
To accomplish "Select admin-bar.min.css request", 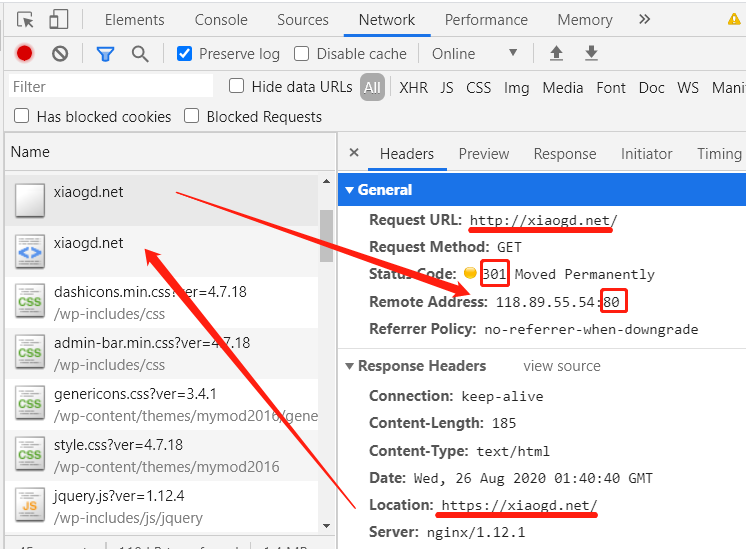I will pyautogui.click(x=162, y=353).
